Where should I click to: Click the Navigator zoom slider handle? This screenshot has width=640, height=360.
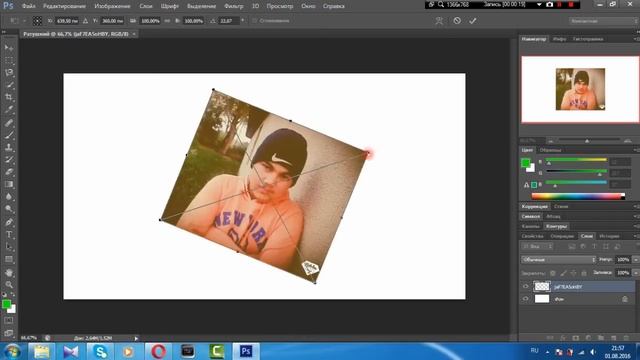pyautogui.click(x=587, y=140)
